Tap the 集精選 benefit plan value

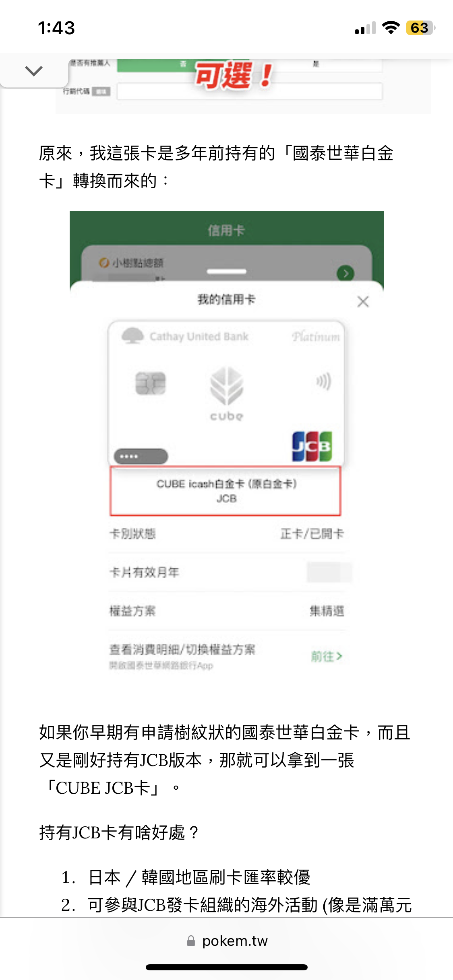pos(327,611)
